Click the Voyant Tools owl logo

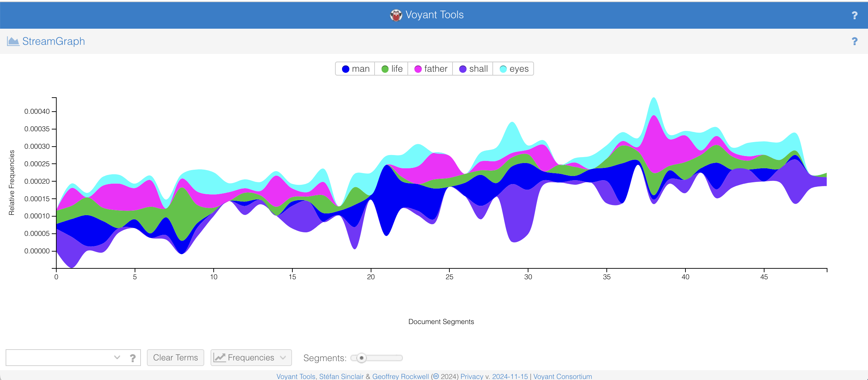(x=396, y=15)
